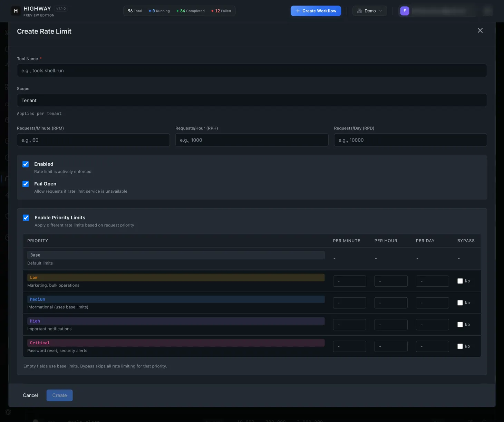Click the High priority Per Hour field
The width and height of the screenshot is (504, 422).
[x=391, y=325]
